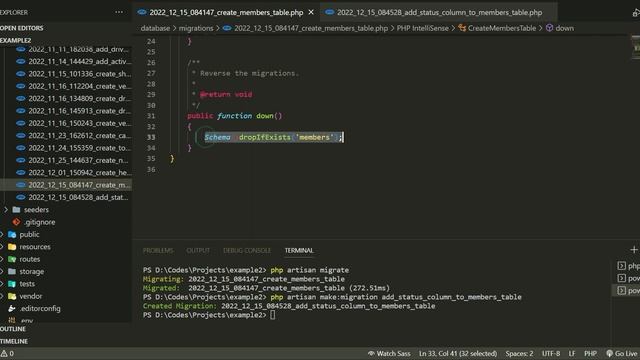Click the tests folder icon

[x=12, y=284]
